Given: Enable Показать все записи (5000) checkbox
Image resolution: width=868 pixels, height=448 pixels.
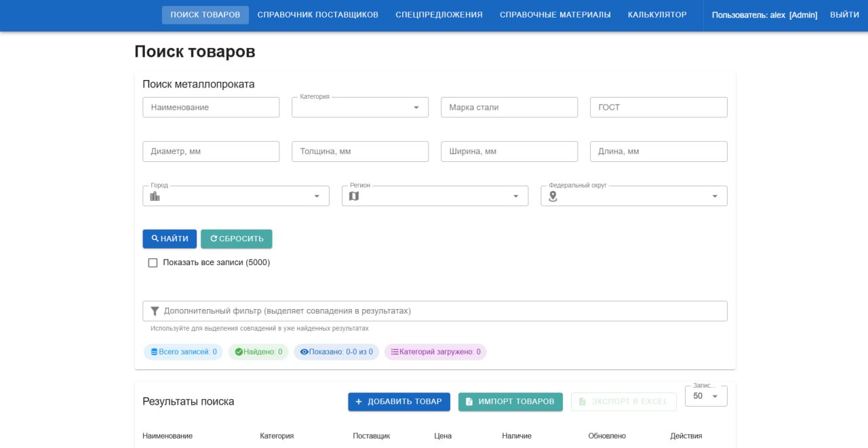Looking at the screenshot, I should pos(153,262).
